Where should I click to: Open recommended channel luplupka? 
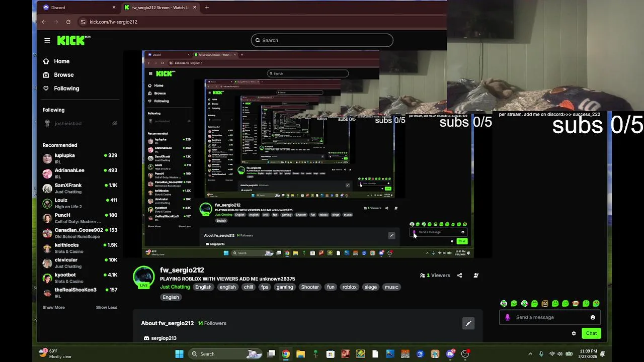pos(80,158)
